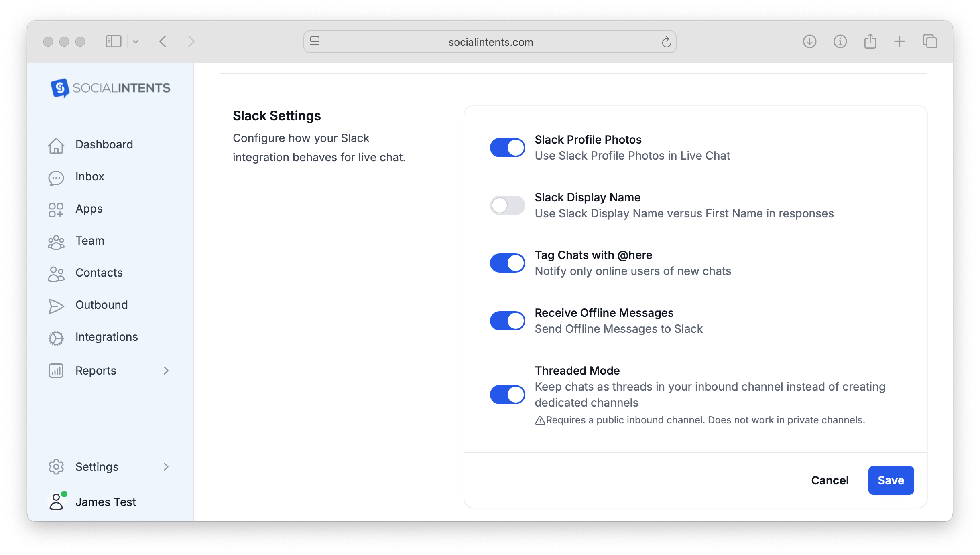The height and width of the screenshot is (555, 980).
Task: Click the Reports bar chart icon
Action: (56, 371)
